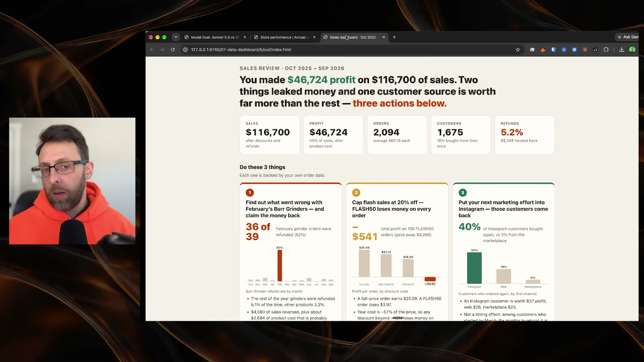Image resolution: width=644 pixels, height=362 pixels.
Task: Switch to Store performance | Annual tab
Action: point(285,37)
